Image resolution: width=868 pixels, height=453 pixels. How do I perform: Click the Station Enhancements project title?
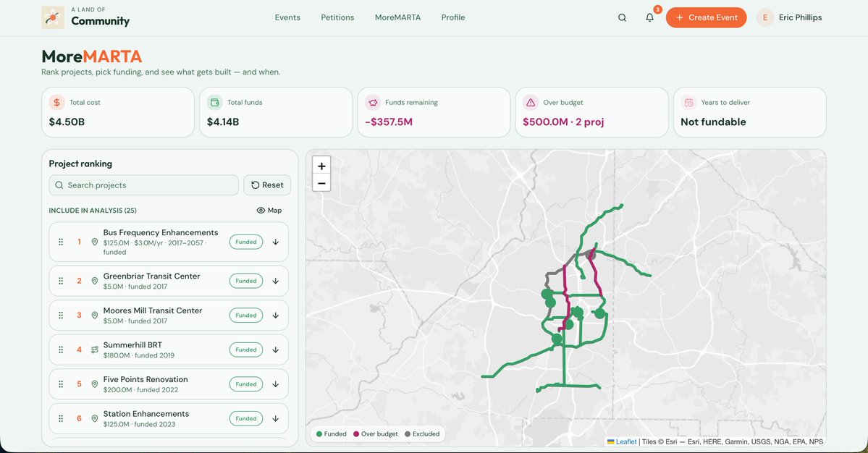pos(146,414)
